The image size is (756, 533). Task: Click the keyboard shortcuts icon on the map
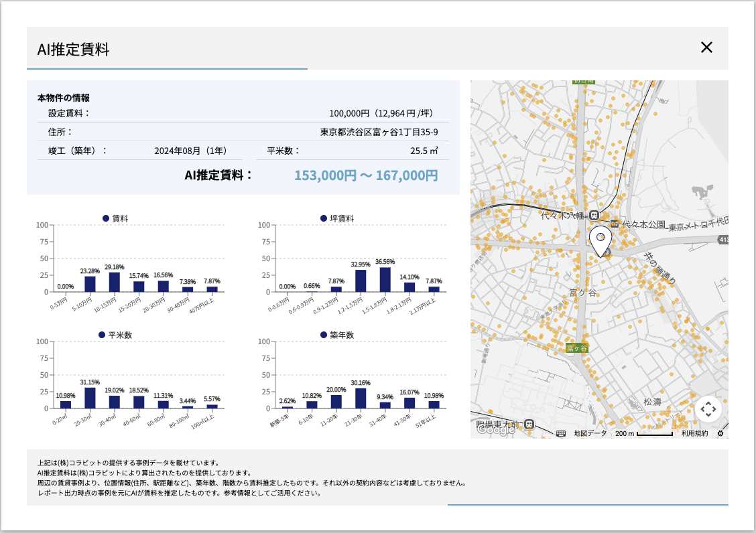click(x=561, y=433)
